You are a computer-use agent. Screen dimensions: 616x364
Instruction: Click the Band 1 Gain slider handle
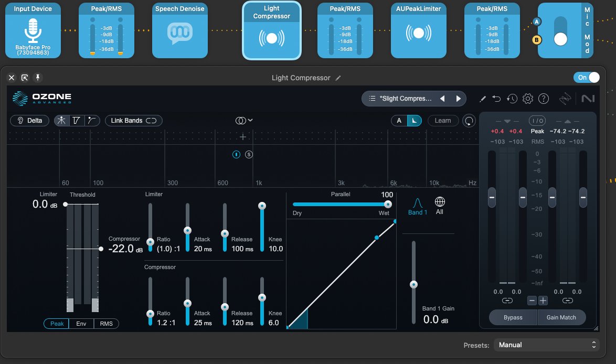coord(413,285)
